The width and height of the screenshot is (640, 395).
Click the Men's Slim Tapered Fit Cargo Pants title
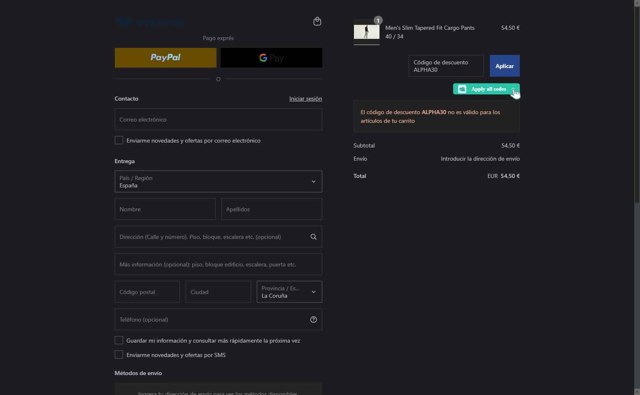coord(430,28)
